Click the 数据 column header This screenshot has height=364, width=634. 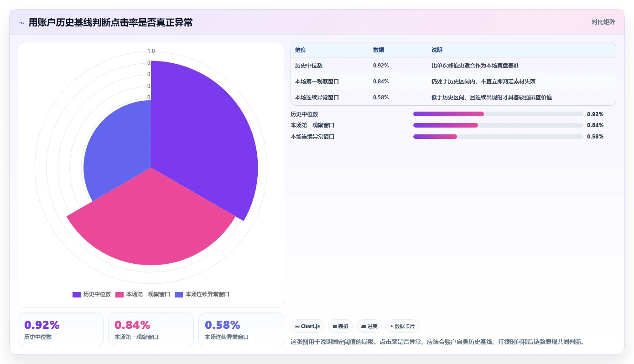[379, 50]
